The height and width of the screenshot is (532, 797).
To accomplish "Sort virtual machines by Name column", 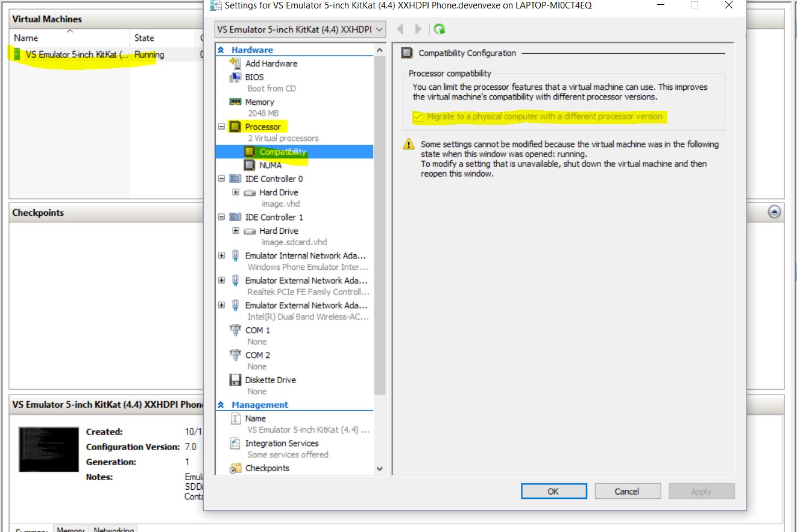I will [x=69, y=37].
